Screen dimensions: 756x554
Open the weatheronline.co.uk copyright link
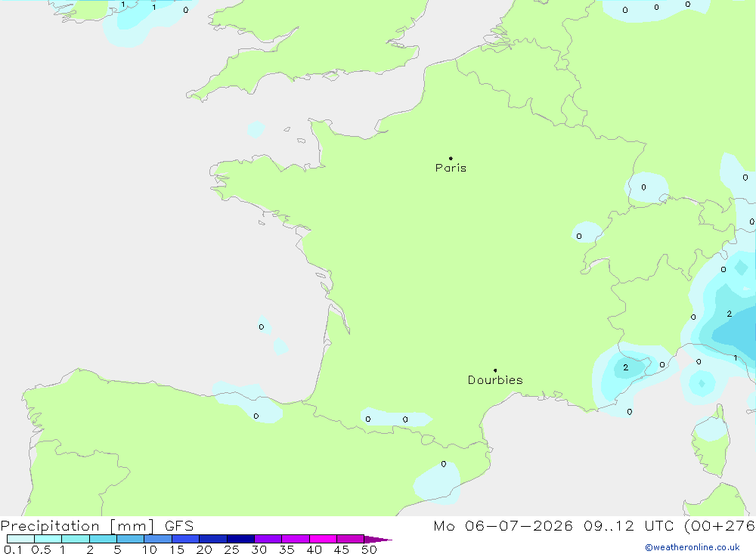[x=692, y=547]
